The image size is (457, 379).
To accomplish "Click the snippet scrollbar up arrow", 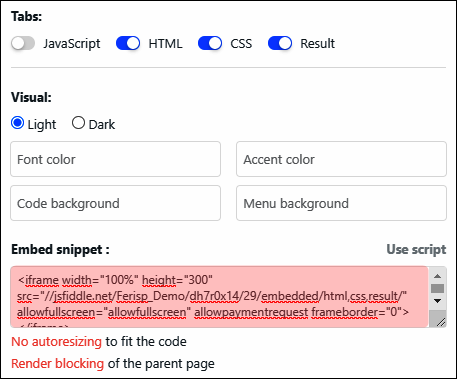I will click(x=438, y=276).
